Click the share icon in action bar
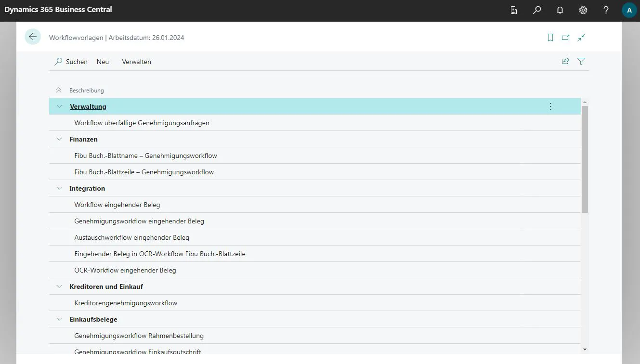Viewport: 640px width, 364px height. pyautogui.click(x=566, y=61)
